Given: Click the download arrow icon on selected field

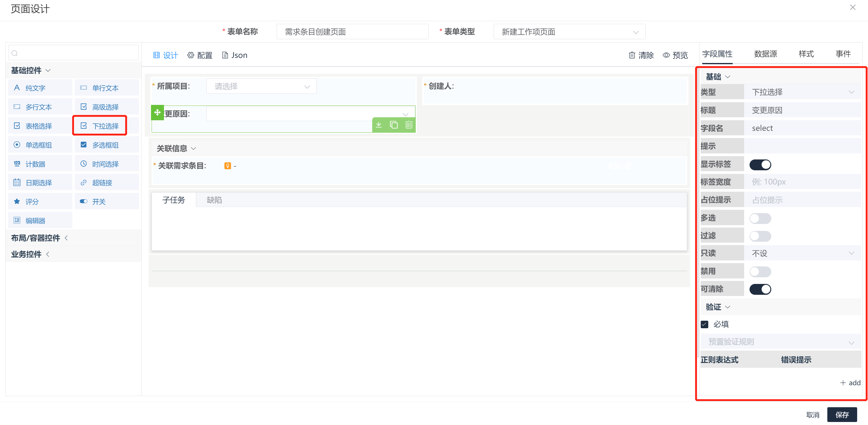Looking at the screenshot, I should (x=379, y=125).
